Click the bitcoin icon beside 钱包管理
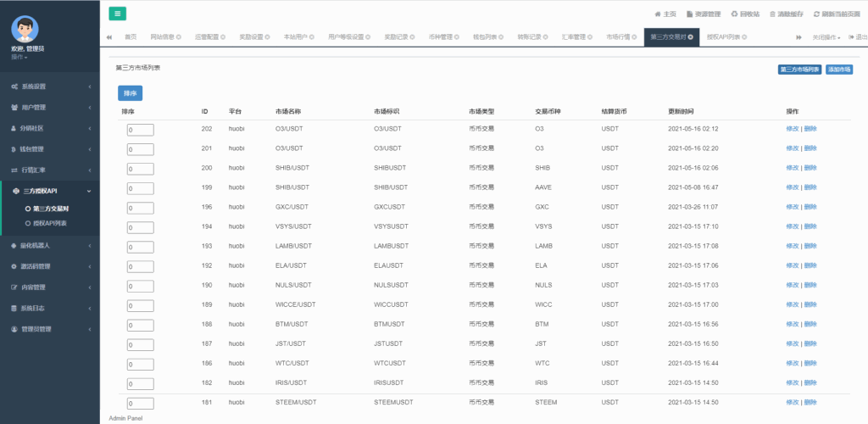This screenshot has height=424, width=868. tap(14, 149)
